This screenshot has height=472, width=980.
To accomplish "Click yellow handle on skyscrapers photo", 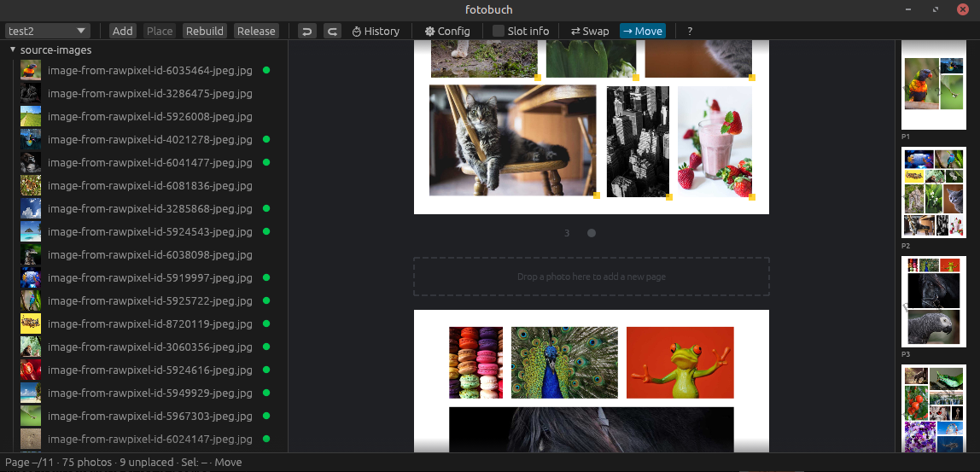I will 668,197.
